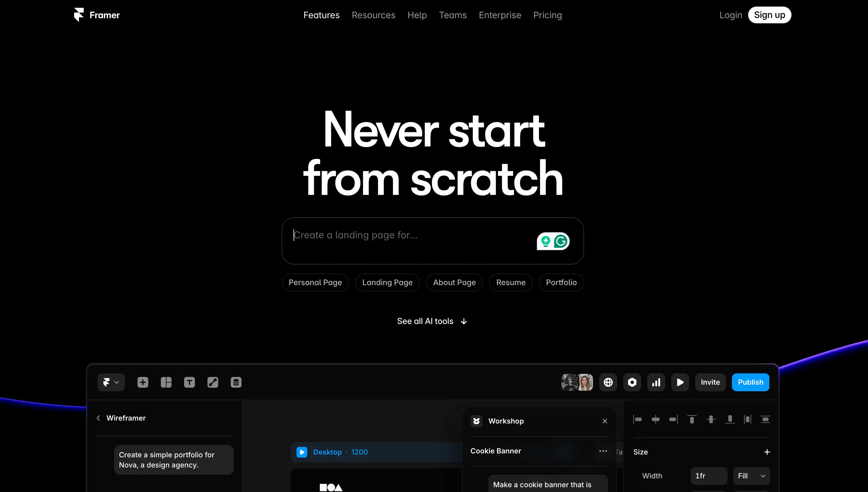Click the 'Create a simple portfolio' prompt message
This screenshot has width=868, height=492.
pyautogui.click(x=174, y=459)
